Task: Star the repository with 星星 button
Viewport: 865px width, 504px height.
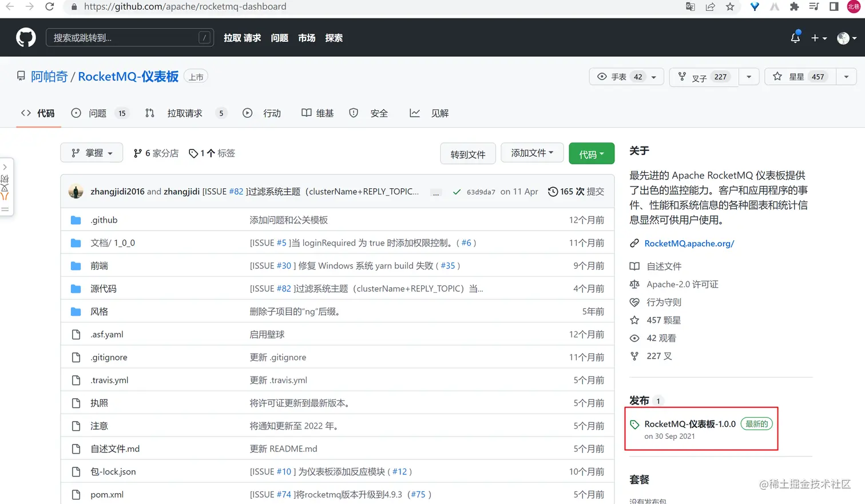Action: pos(800,77)
